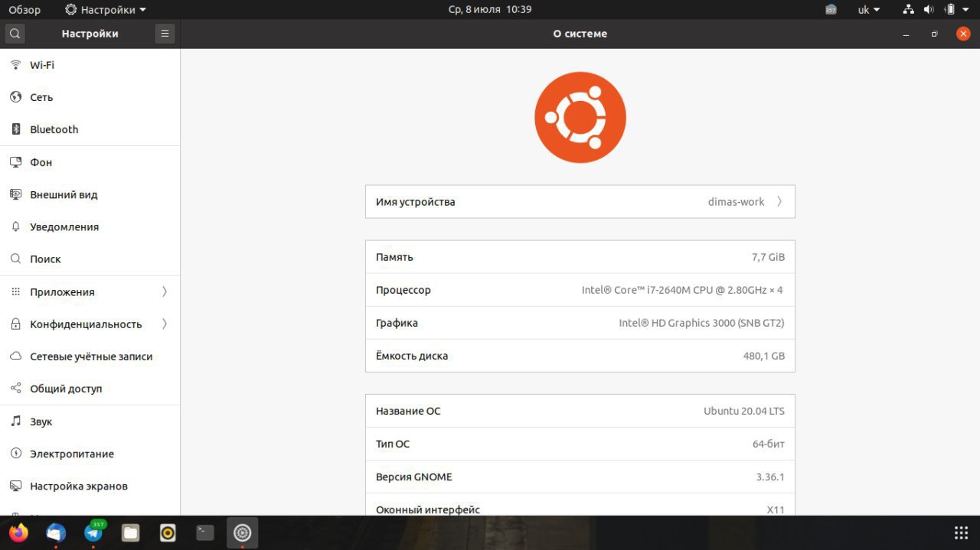
Task: Open Telegram with 357 badge in dock
Action: 93,532
